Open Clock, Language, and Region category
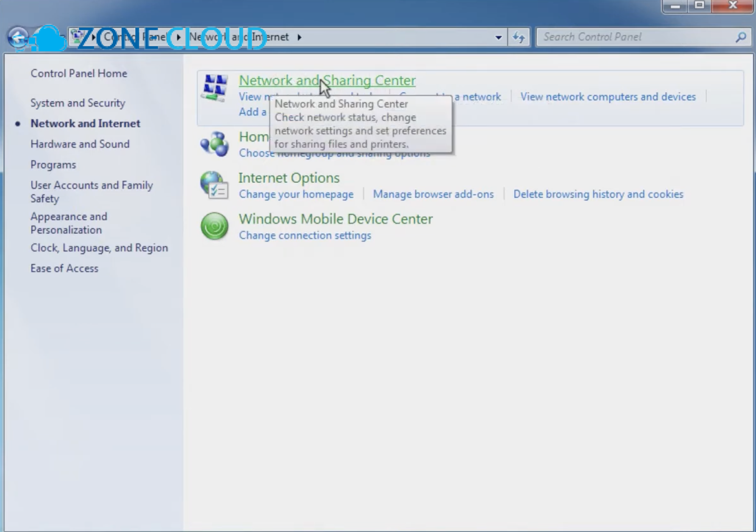This screenshot has width=756, height=532. coord(99,248)
